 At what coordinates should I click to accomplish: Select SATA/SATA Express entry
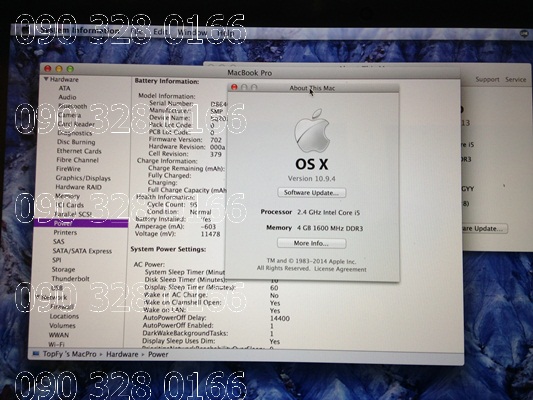coord(82,251)
